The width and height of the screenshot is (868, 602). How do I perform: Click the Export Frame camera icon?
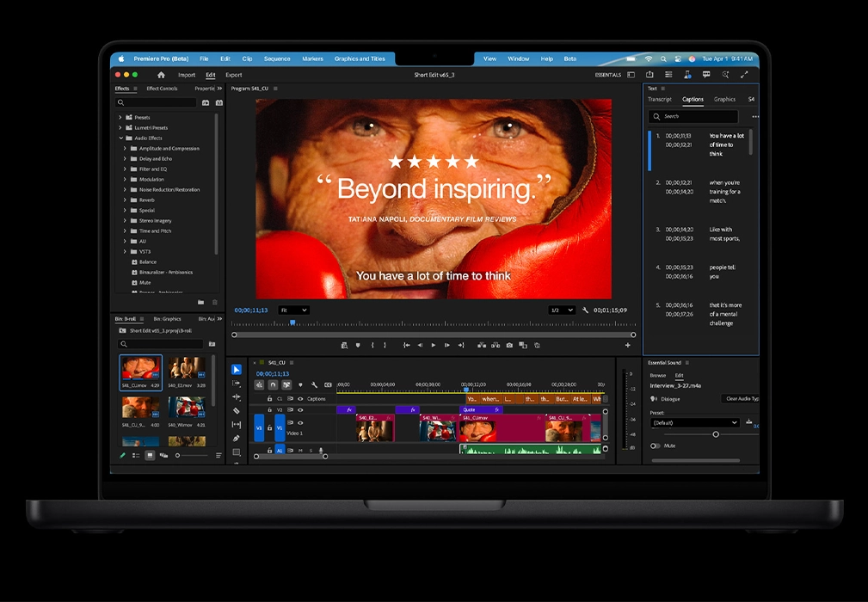509,345
